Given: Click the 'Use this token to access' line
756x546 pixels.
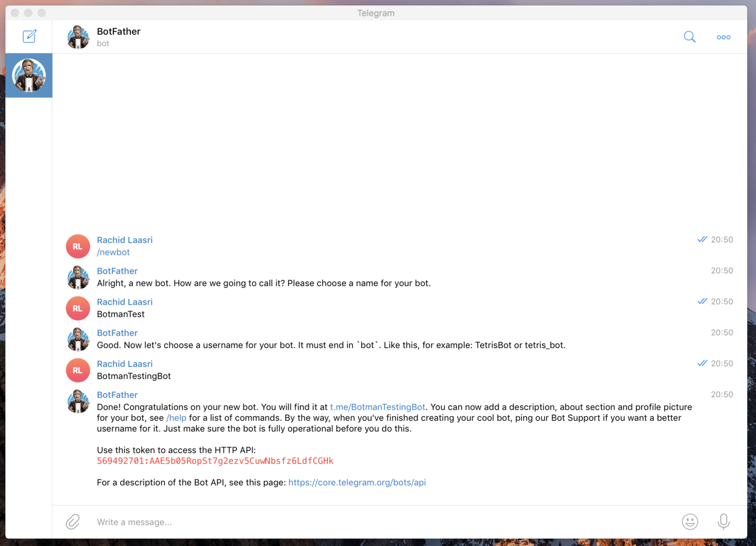Looking at the screenshot, I should pos(176,450).
